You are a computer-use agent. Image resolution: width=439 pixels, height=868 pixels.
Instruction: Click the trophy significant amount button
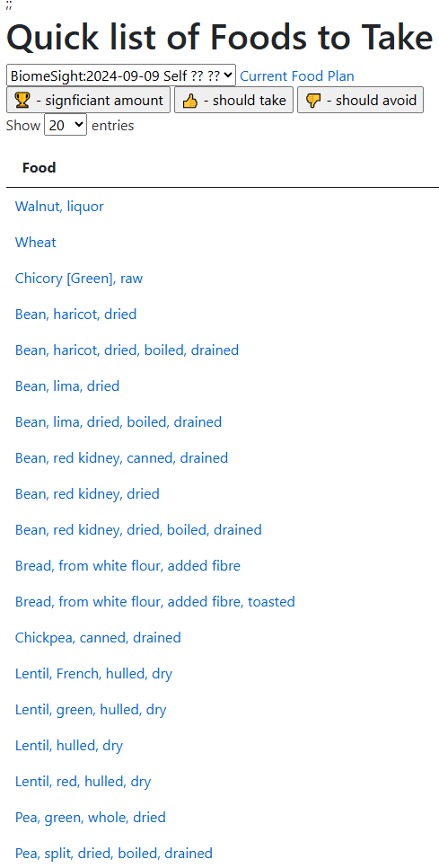pos(89,101)
